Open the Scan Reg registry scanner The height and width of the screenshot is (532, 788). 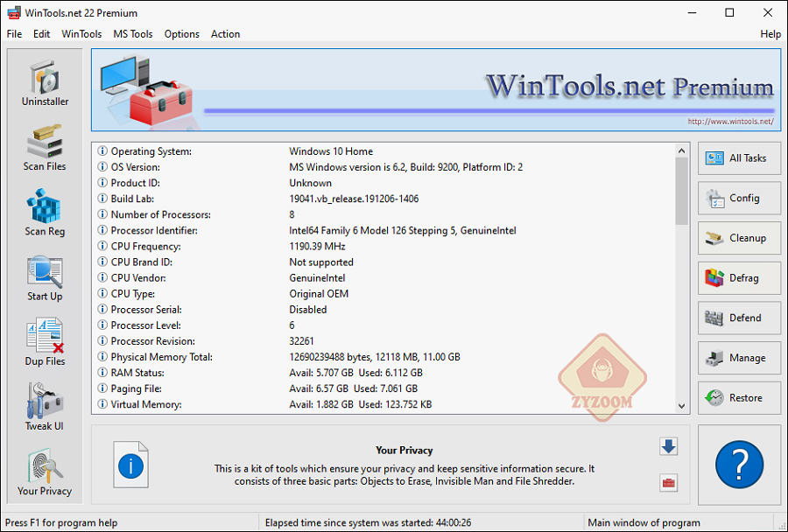click(45, 213)
